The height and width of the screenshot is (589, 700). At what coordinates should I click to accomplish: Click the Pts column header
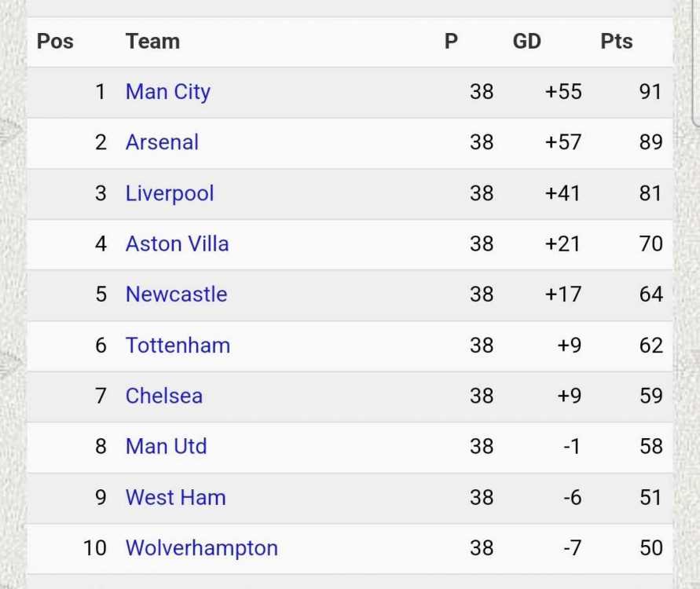(616, 42)
